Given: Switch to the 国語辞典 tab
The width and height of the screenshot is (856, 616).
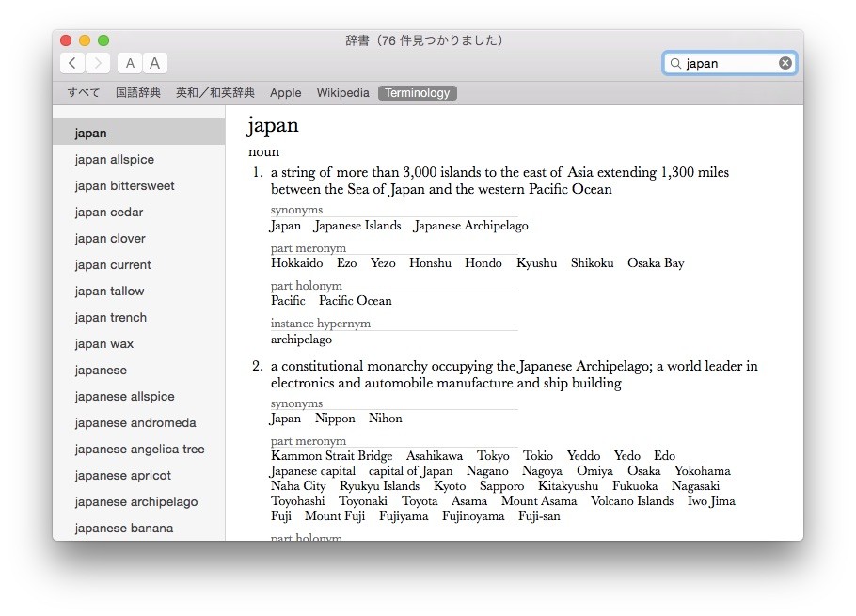Looking at the screenshot, I should tap(138, 93).
